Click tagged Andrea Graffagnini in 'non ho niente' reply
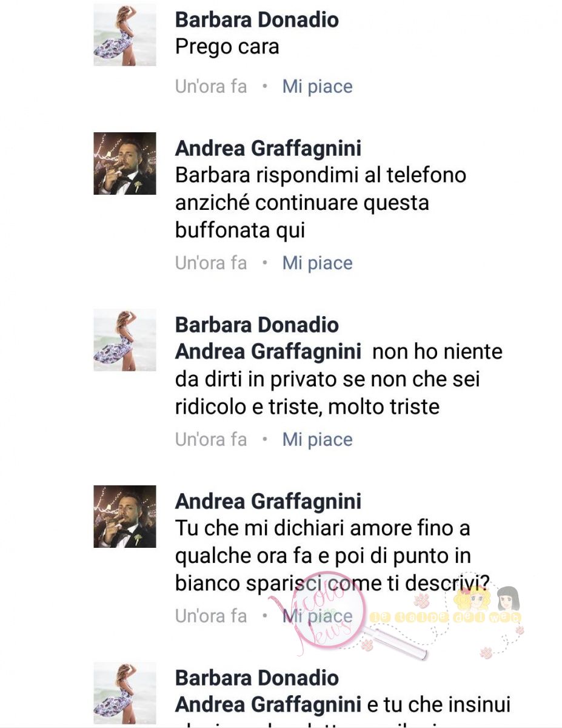 coord(268,351)
